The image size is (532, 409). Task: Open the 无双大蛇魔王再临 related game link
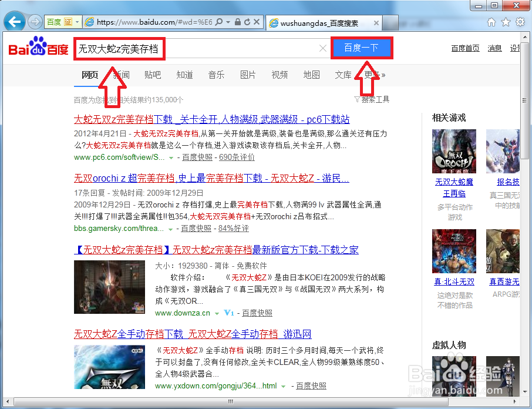click(x=454, y=187)
